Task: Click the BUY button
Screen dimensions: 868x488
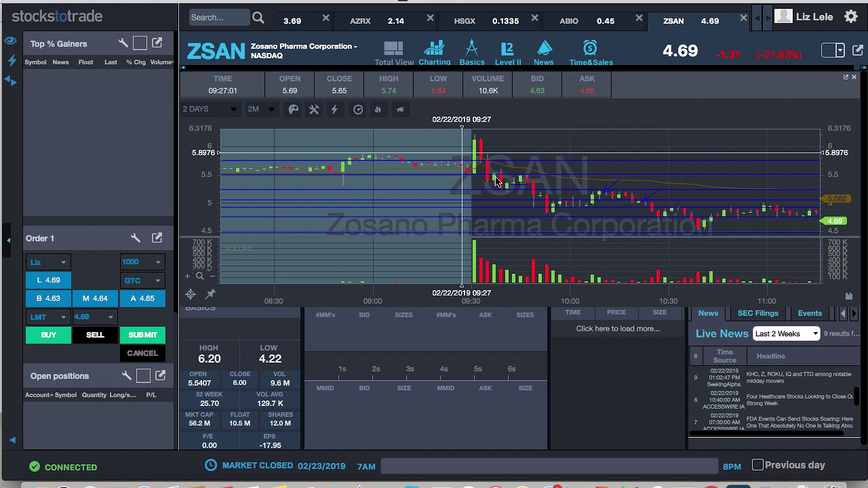Action: coord(48,335)
